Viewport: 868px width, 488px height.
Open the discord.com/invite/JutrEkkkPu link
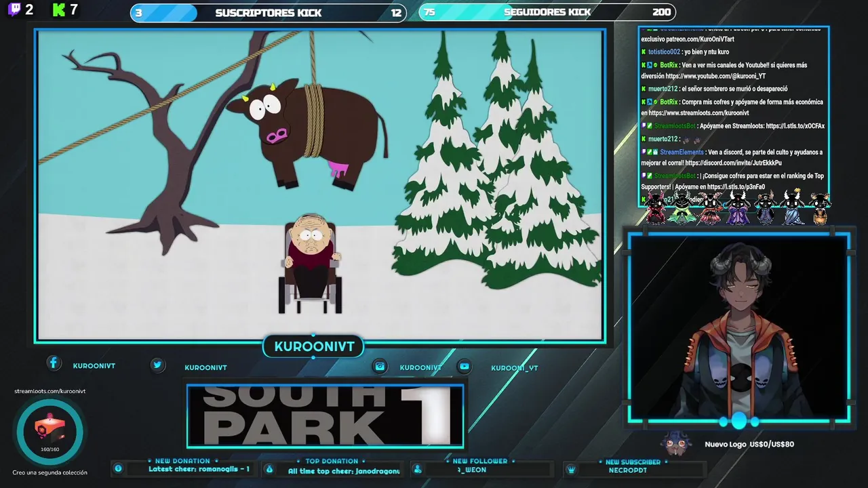point(733,163)
